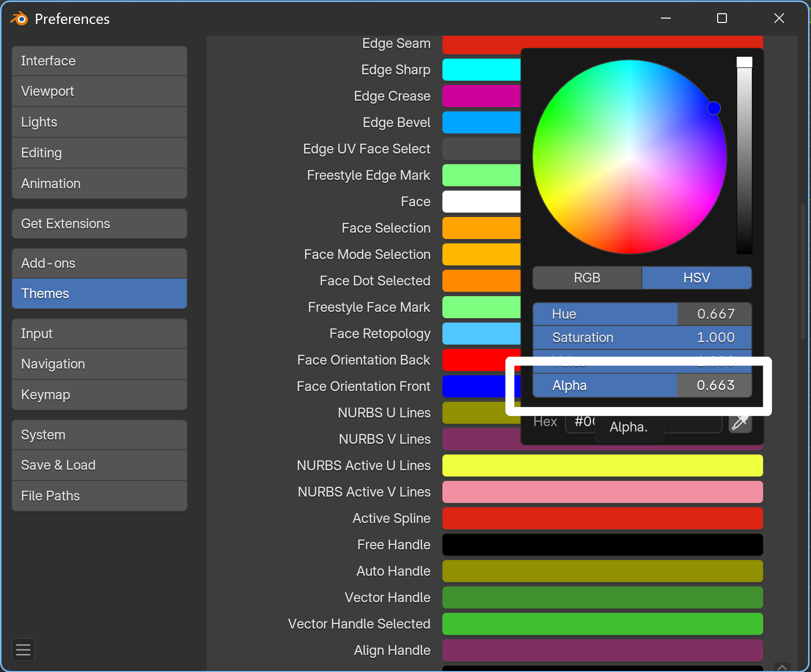Screen dimensions: 811x672
Task: Open the NURBS Active U Lines swatch
Action: coord(603,465)
